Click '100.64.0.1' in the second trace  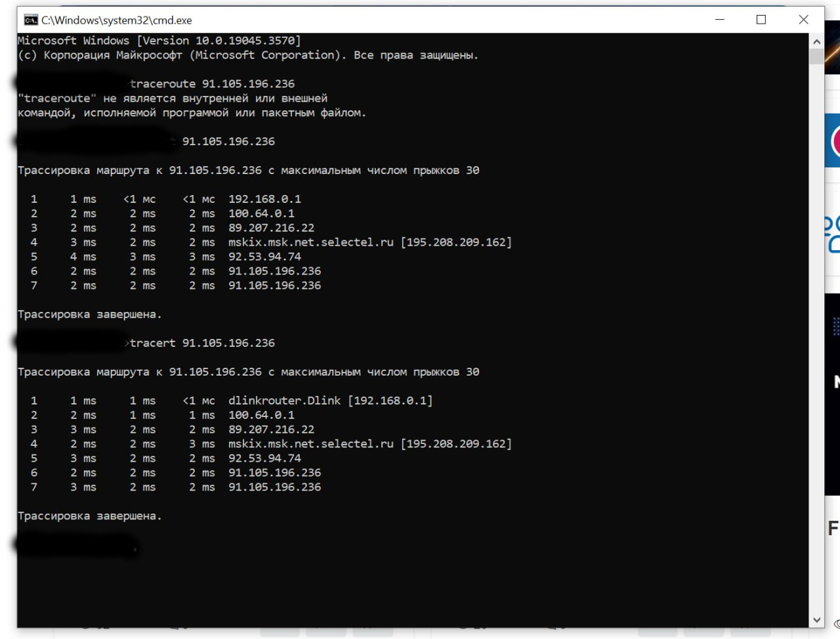click(x=261, y=415)
